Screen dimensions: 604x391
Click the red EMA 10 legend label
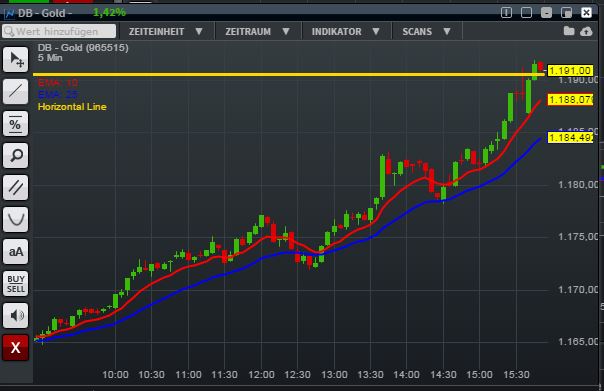tap(58, 82)
